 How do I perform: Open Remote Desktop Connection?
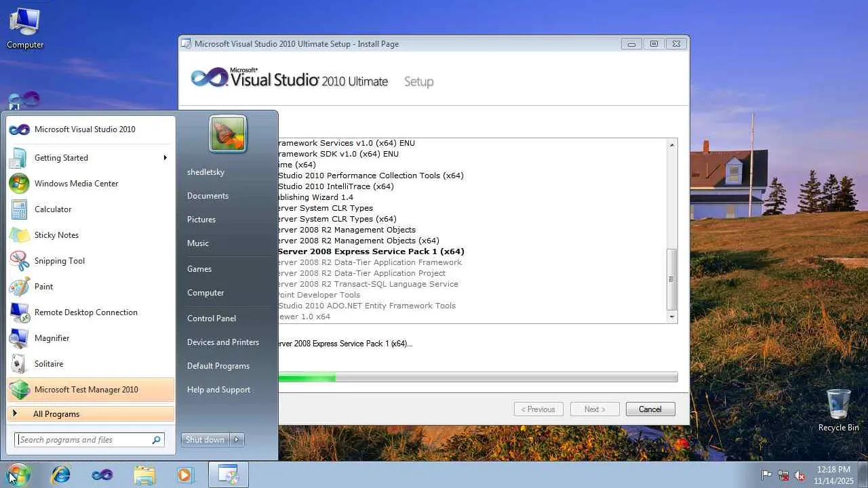91,312
